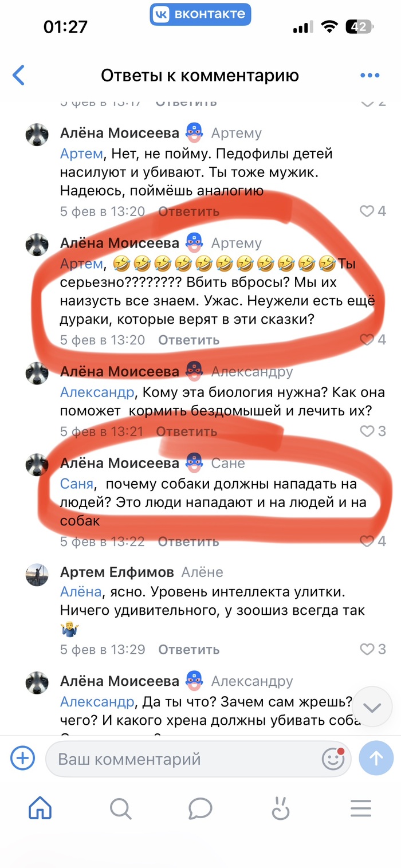
Task: Open the Messages tab
Action: [x=200, y=808]
